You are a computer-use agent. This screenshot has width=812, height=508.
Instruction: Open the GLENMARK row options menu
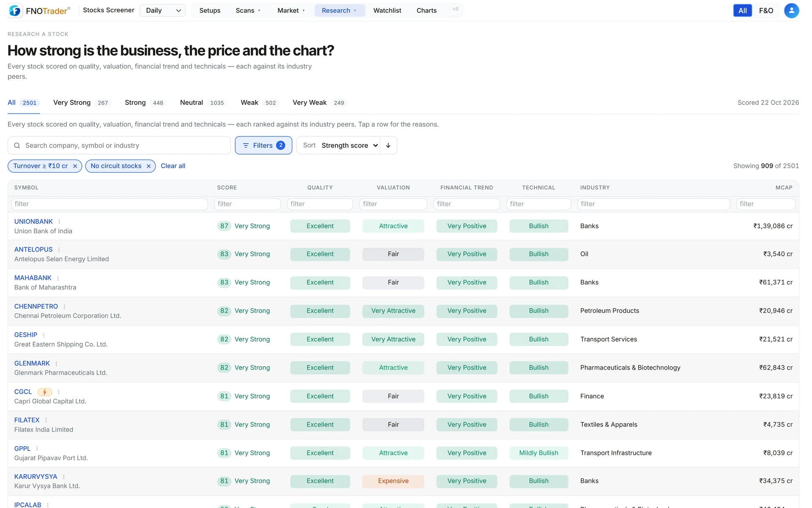56,364
